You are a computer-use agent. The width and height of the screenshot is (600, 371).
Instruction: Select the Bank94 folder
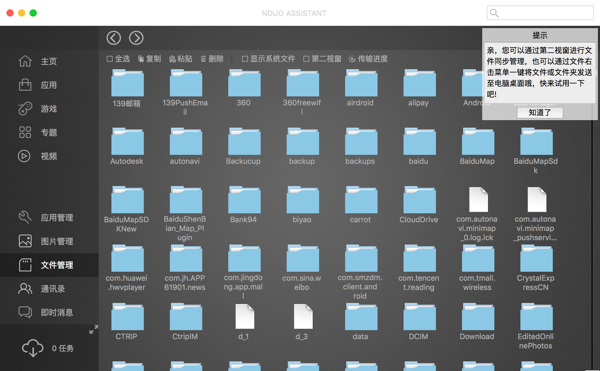(244, 200)
